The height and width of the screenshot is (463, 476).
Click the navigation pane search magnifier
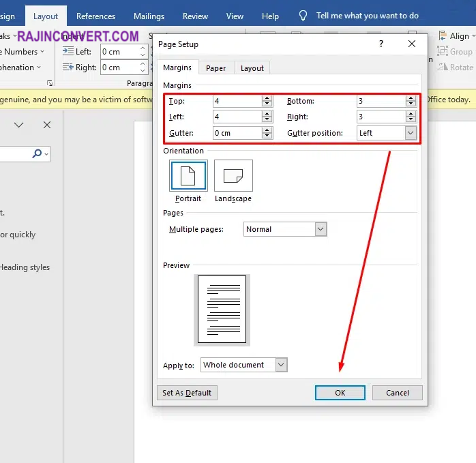tap(37, 153)
